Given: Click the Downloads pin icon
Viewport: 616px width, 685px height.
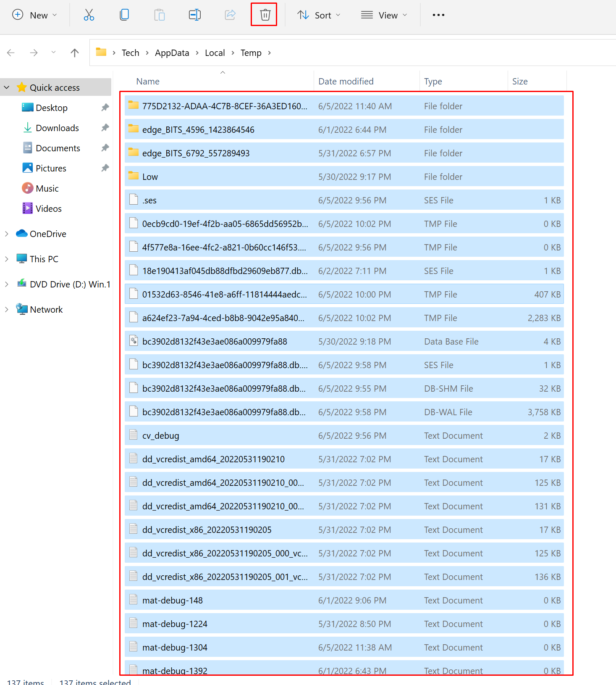Looking at the screenshot, I should pyautogui.click(x=105, y=128).
